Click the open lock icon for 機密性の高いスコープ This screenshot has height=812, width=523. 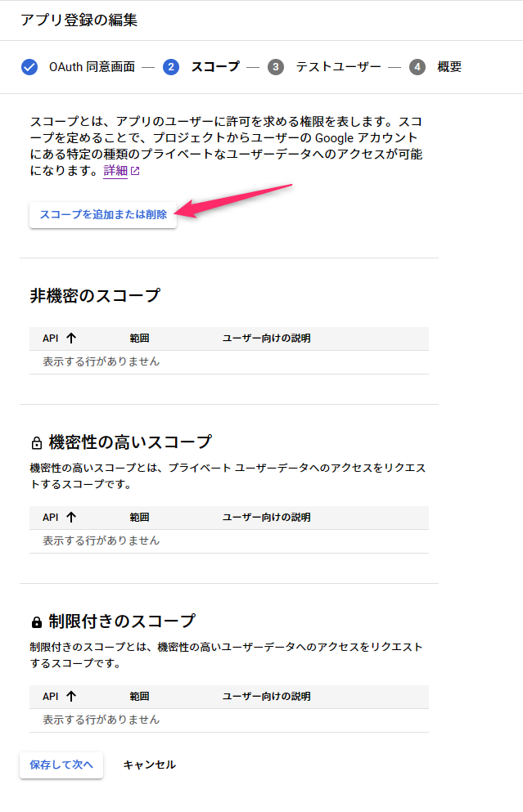click(x=37, y=442)
